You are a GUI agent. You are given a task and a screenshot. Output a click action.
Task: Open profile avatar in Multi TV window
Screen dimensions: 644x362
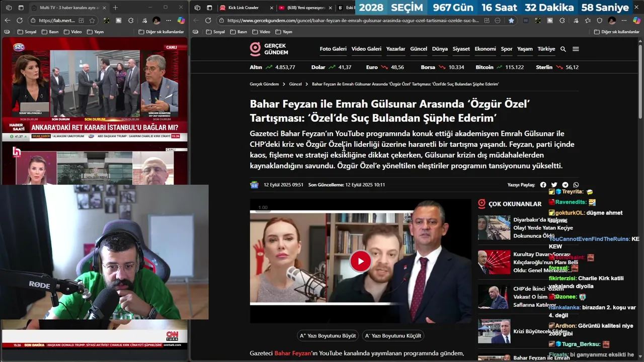156,21
